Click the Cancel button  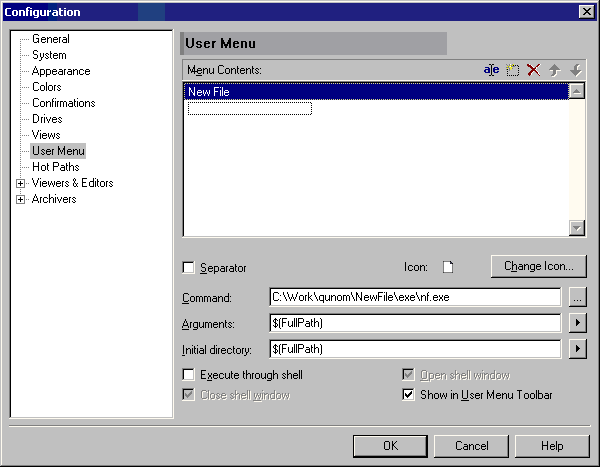click(471, 446)
